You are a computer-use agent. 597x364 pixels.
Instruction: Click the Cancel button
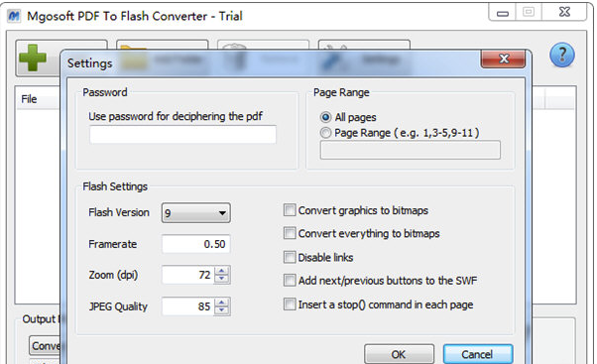(x=477, y=354)
